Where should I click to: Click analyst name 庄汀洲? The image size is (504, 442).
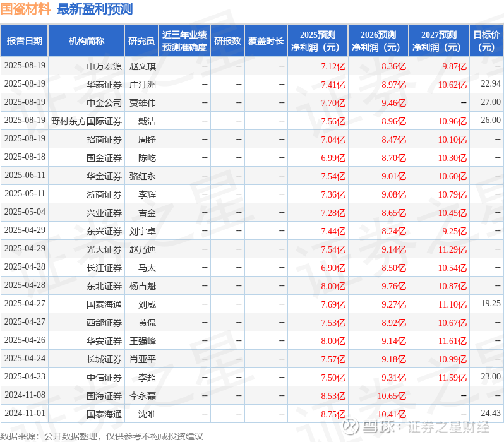coord(143,85)
